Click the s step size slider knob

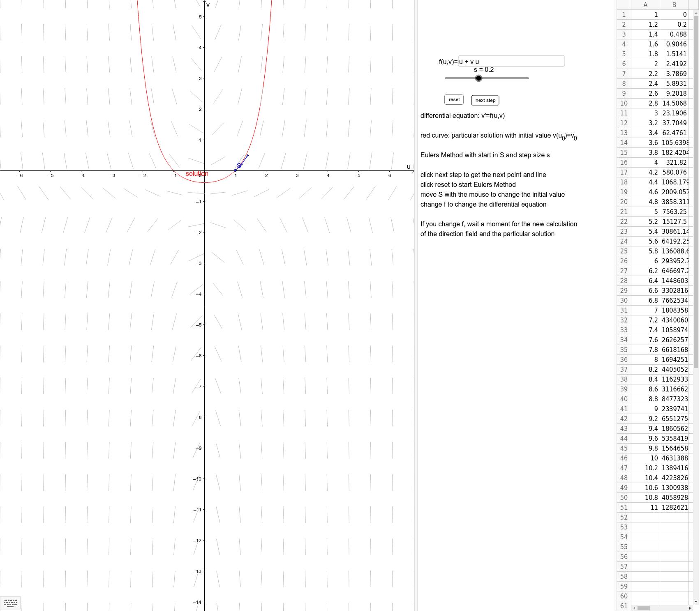[478, 78]
